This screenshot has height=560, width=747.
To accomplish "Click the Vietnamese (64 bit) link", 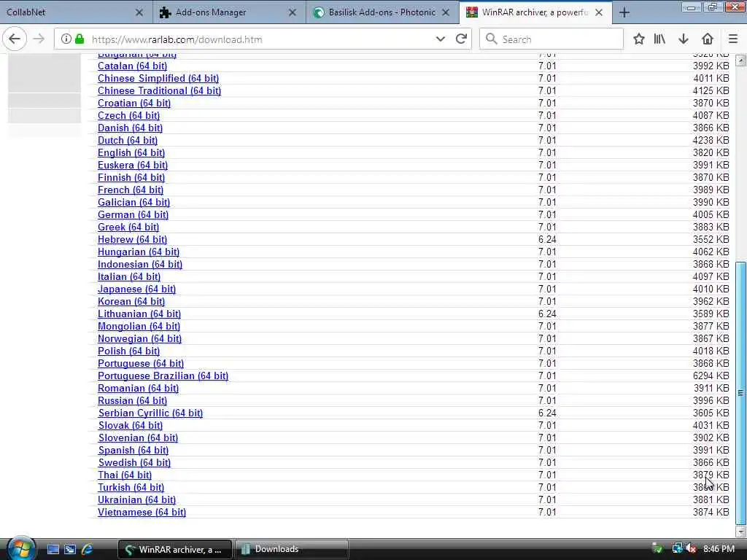I will click(x=142, y=513).
